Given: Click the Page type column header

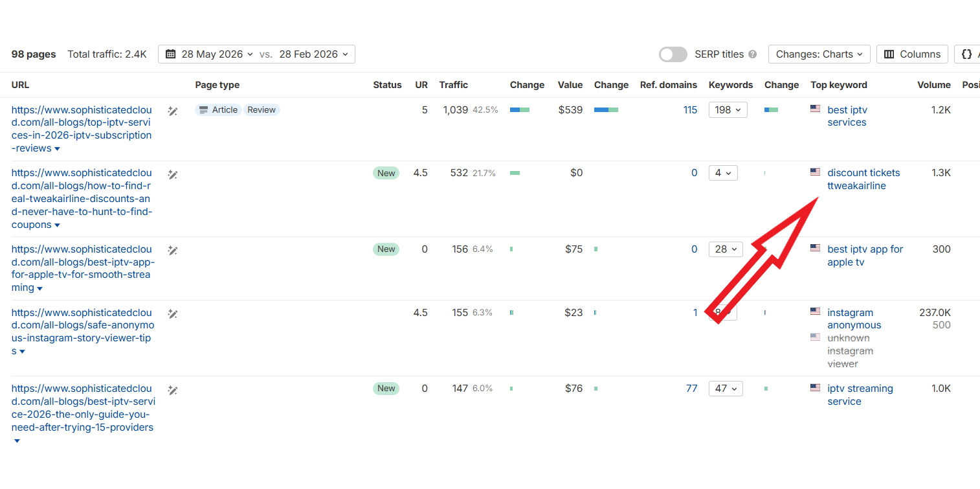Looking at the screenshot, I should click(x=217, y=85).
